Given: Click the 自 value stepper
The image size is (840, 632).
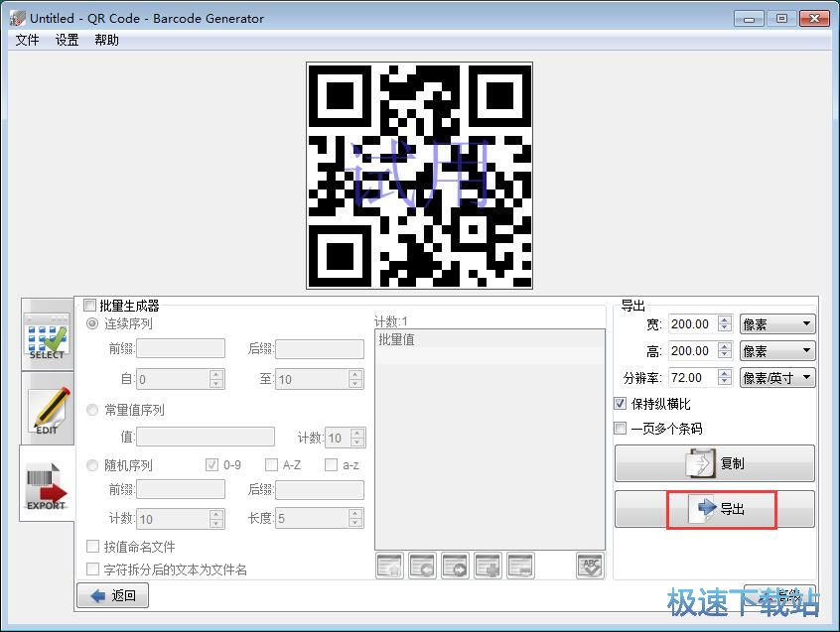Looking at the screenshot, I should pyautogui.click(x=216, y=379).
